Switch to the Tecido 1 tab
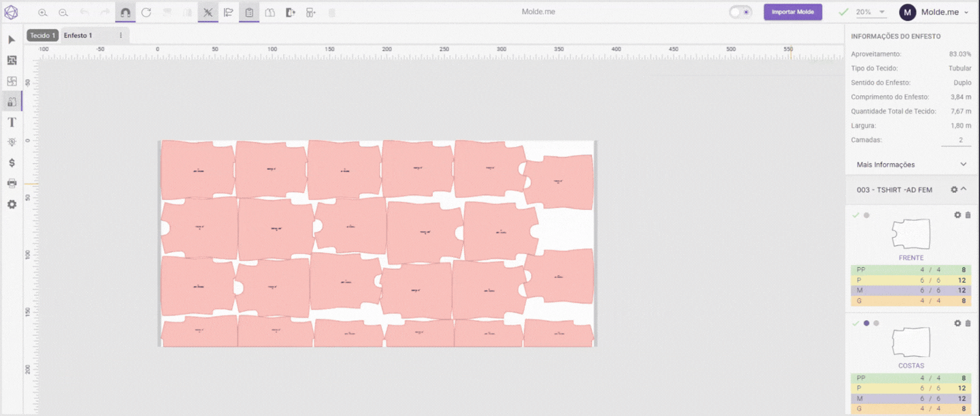Screen dimensions: 980x416 point(42,35)
